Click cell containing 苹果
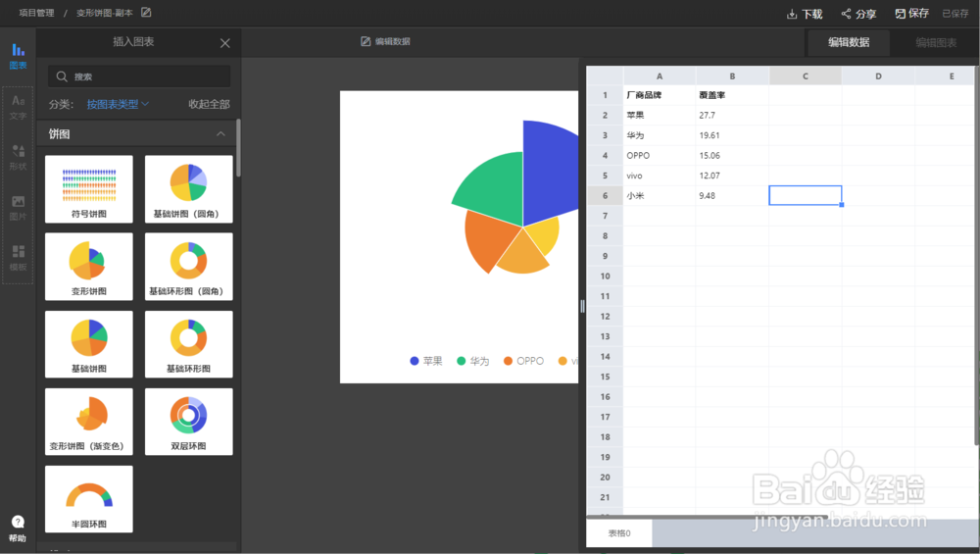Screen dimensions: 980x554 click(660, 115)
